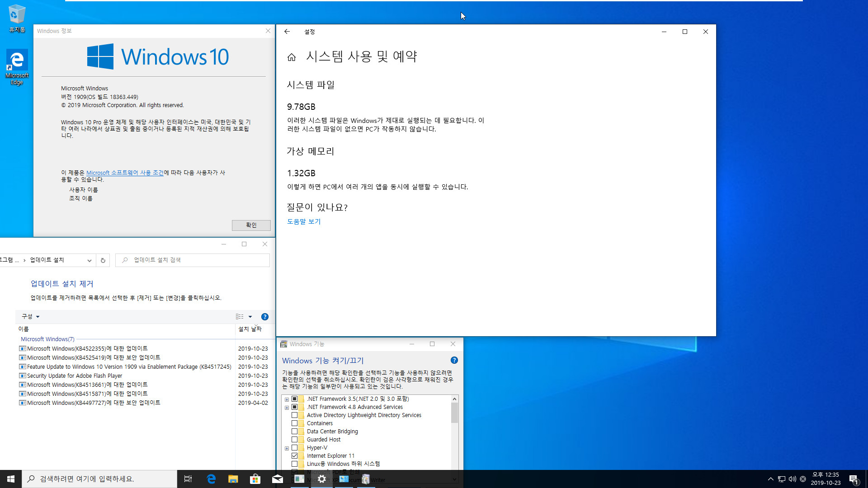Viewport: 868px width, 488px height.
Task: Toggle .NET Framework 3.5 checkbox
Action: [x=295, y=399]
